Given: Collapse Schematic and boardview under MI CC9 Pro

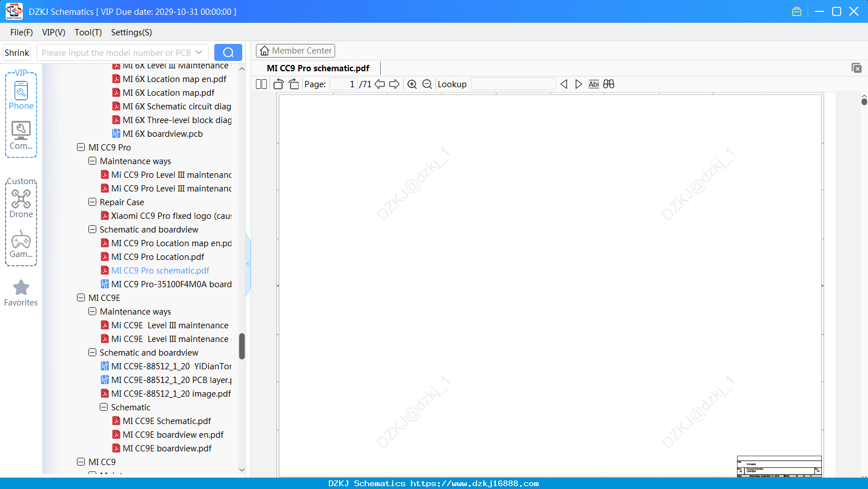Looking at the screenshot, I should [x=92, y=229].
